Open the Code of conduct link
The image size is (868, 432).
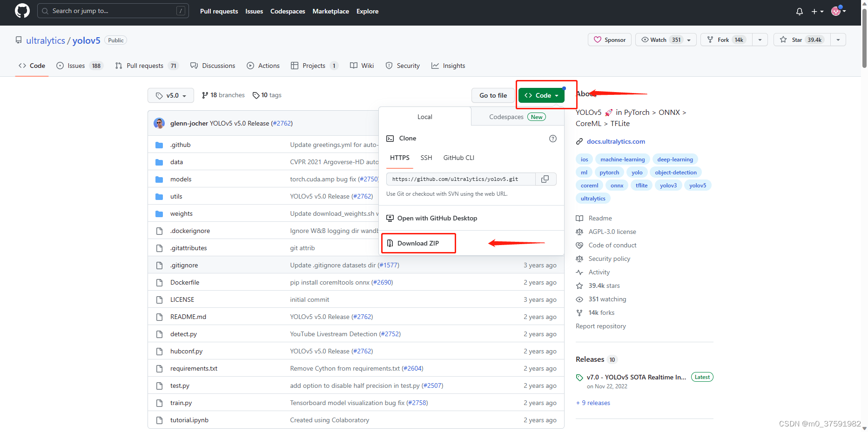point(606,246)
